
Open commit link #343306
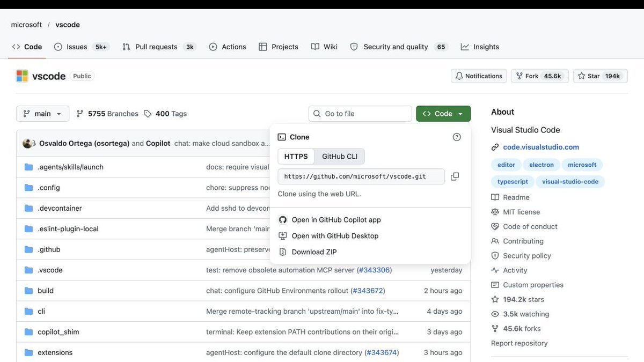[375, 270]
